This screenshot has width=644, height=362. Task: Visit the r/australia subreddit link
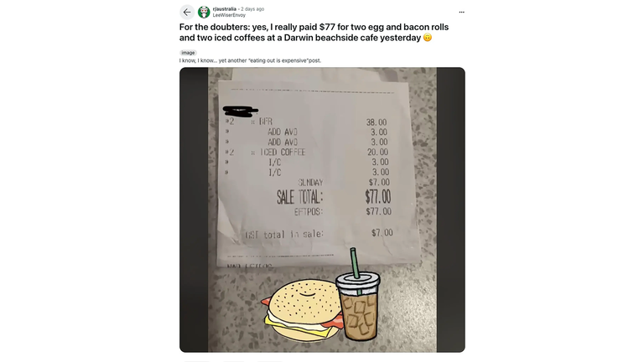[224, 9]
